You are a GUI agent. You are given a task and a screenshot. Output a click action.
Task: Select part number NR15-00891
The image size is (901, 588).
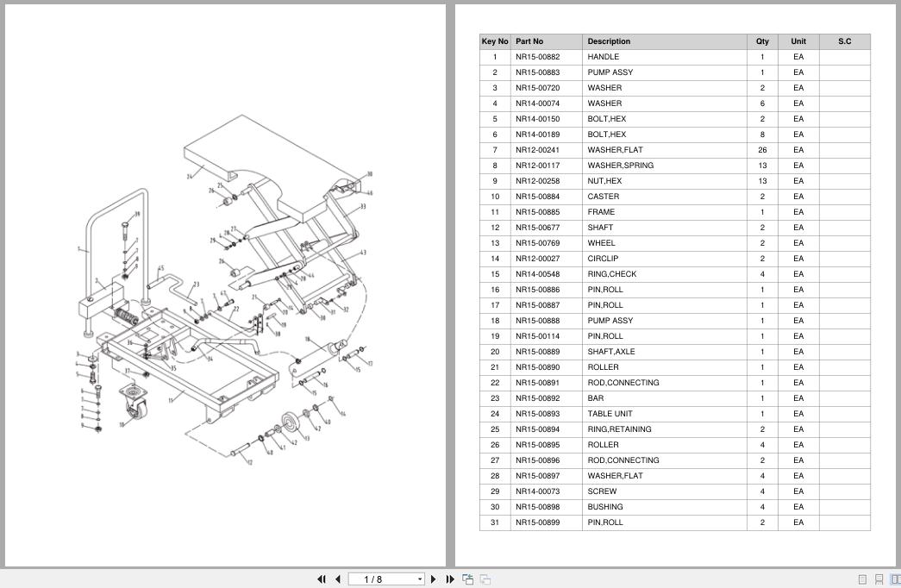coord(537,383)
